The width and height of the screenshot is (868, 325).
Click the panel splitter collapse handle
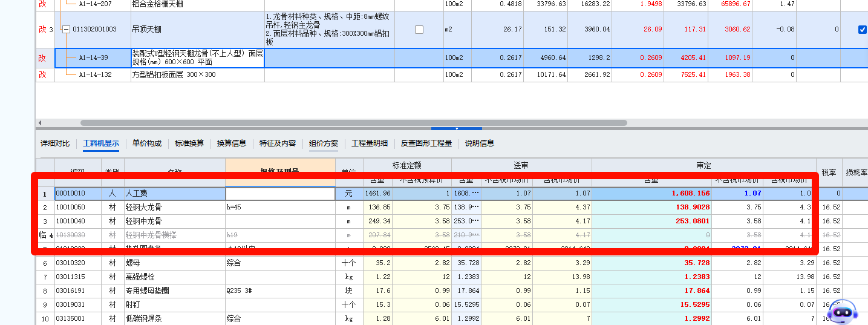(x=457, y=128)
